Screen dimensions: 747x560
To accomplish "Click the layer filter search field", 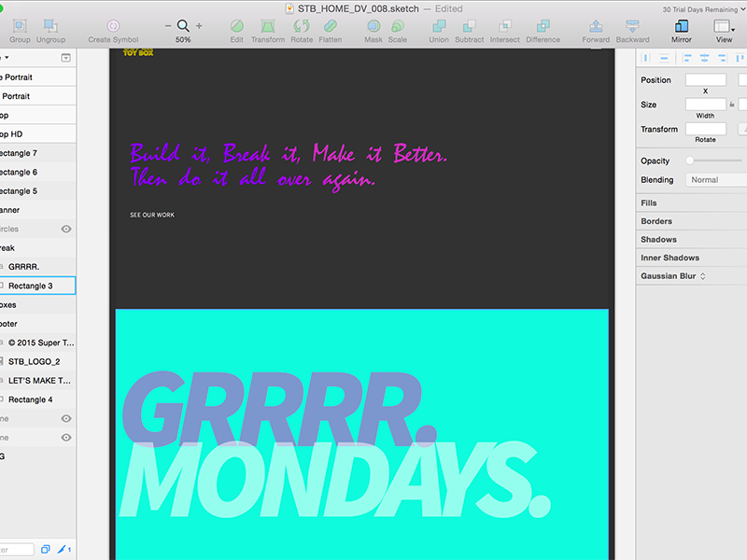I will (x=17, y=549).
